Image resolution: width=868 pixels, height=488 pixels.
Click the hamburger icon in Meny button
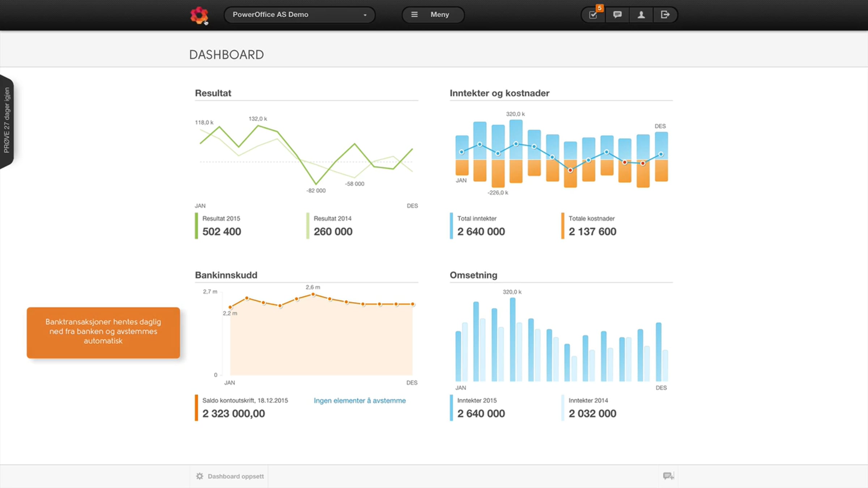coord(414,14)
